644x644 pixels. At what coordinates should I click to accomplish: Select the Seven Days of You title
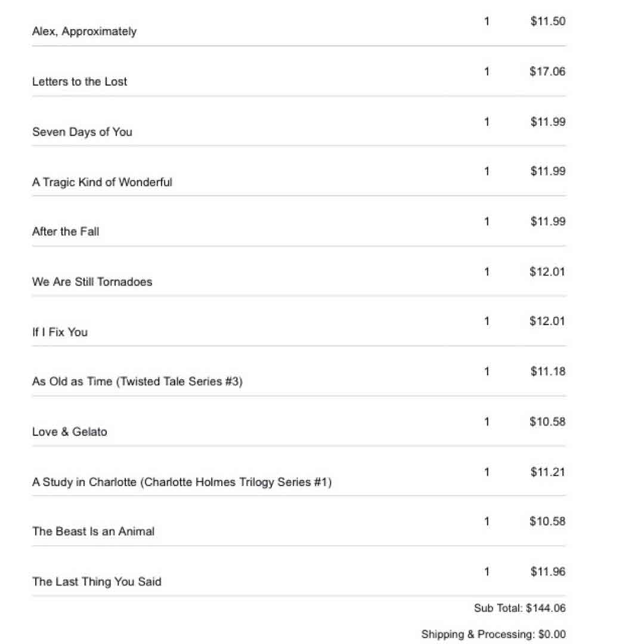tap(82, 132)
